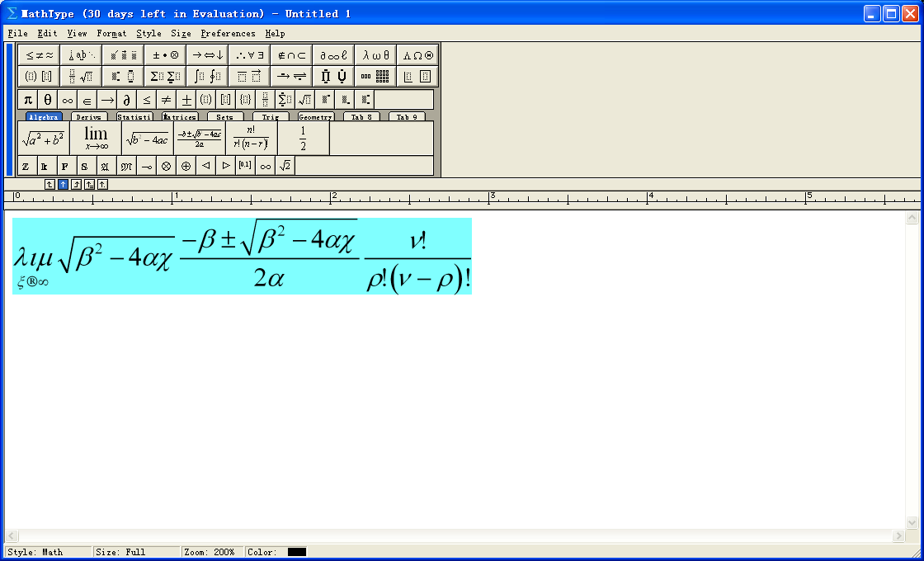
Task: Switch to the Matrices tab
Action: pos(179,117)
